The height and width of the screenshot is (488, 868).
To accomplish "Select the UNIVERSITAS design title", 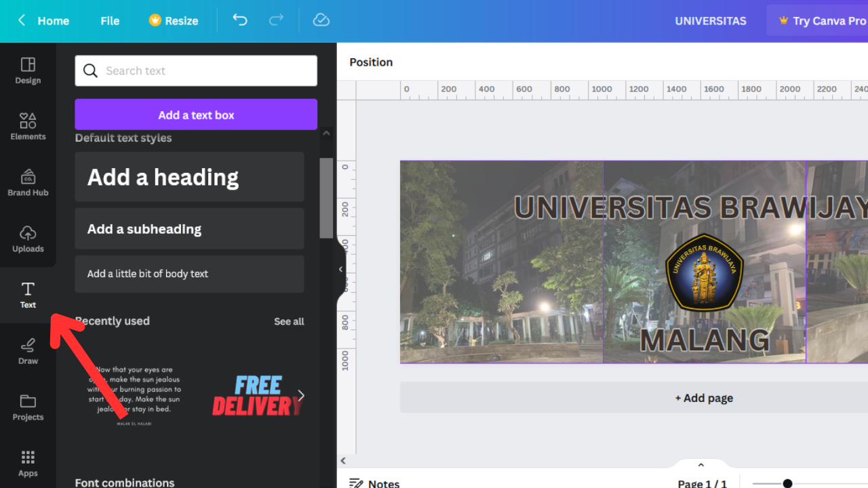I will (711, 21).
